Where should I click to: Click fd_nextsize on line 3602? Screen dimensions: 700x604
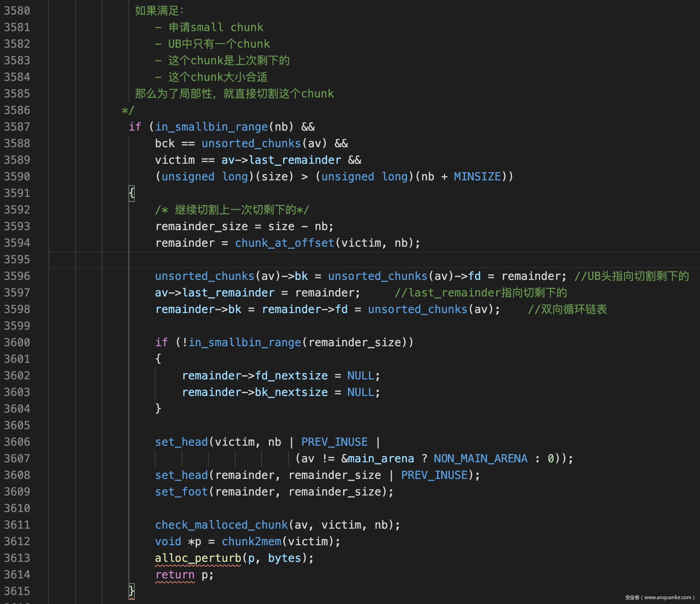291,376
